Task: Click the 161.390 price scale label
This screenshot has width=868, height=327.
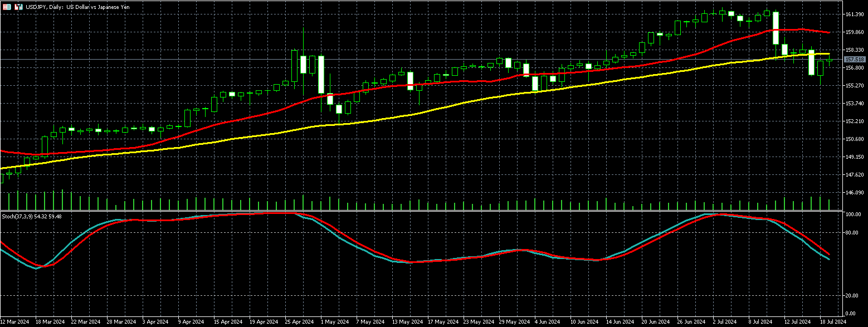Action: click(x=854, y=14)
